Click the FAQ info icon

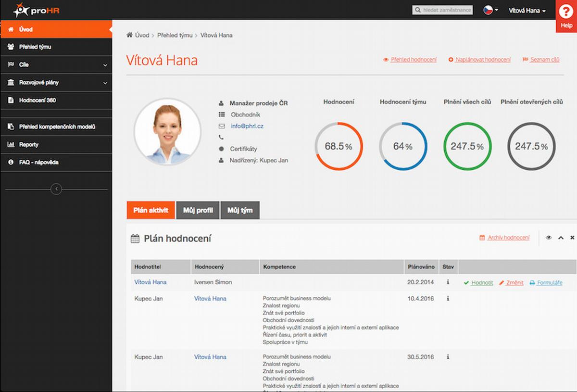click(x=11, y=163)
